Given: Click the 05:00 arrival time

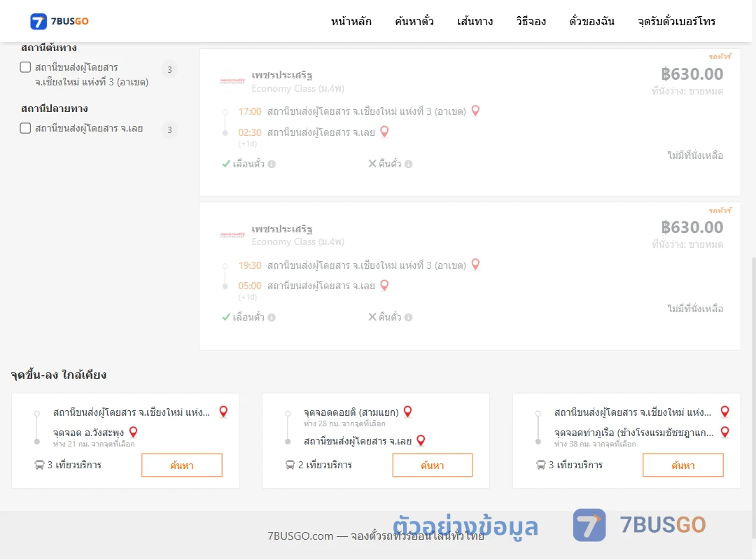Looking at the screenshot, I should [250, 286].
